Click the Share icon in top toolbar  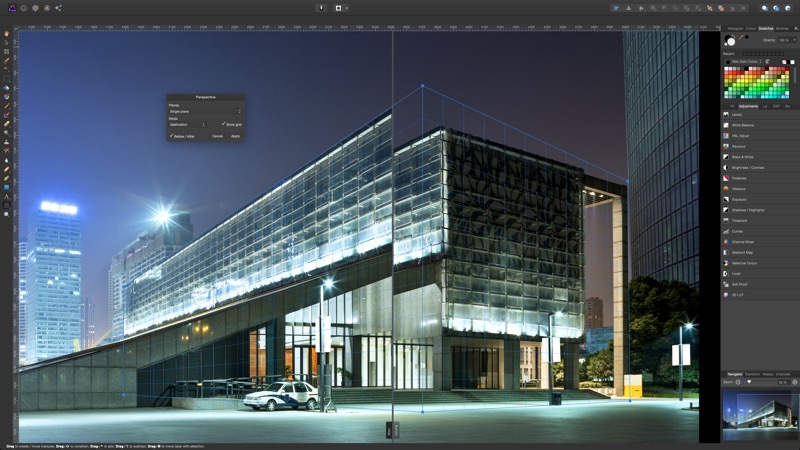coord(58,7)
